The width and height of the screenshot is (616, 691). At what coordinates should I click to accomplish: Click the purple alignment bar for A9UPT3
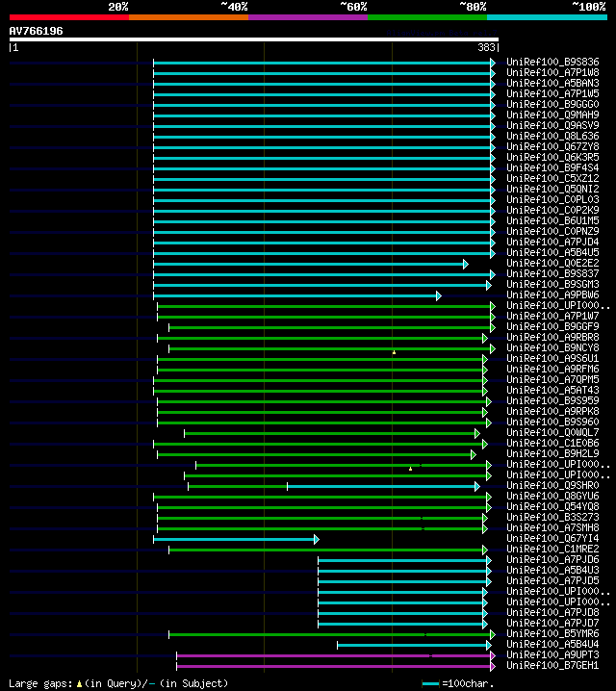point(334,655)
